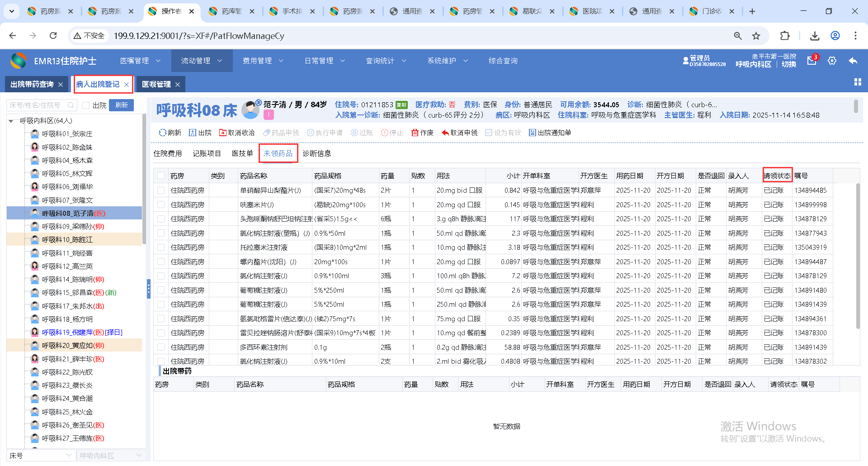Screen dimensions: 868x466
Task: Click the notification mail icon with badge
Action: tap(812, 61)
